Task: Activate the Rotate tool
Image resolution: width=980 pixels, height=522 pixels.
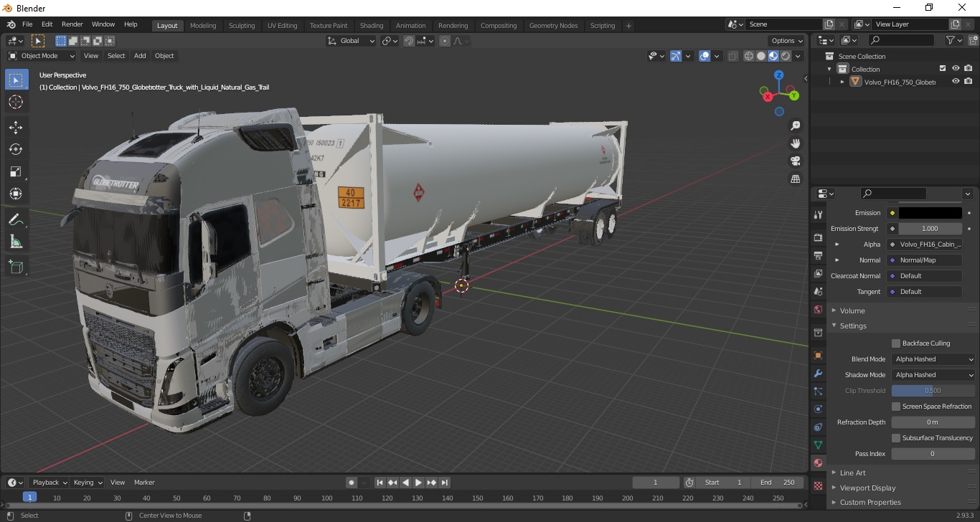Action: click(16, 149)
